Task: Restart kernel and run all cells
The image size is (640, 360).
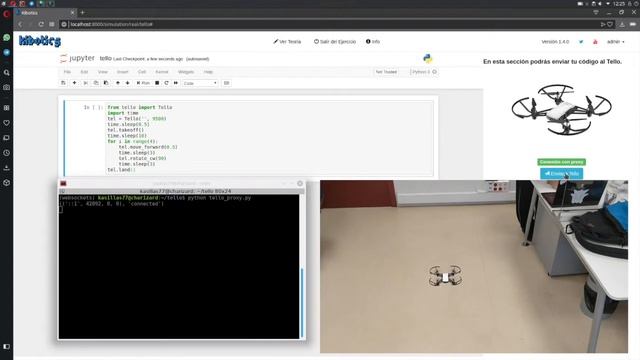Action: click(176, 83)
